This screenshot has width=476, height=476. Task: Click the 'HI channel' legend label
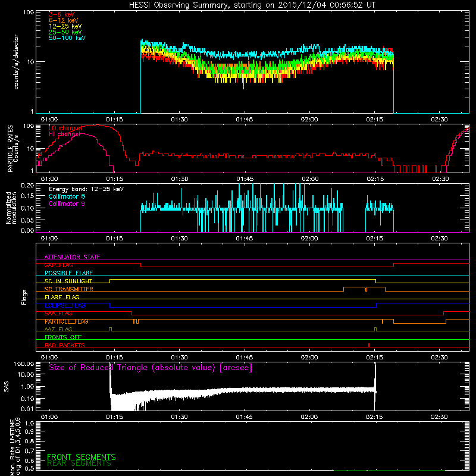tap(65, 134)
